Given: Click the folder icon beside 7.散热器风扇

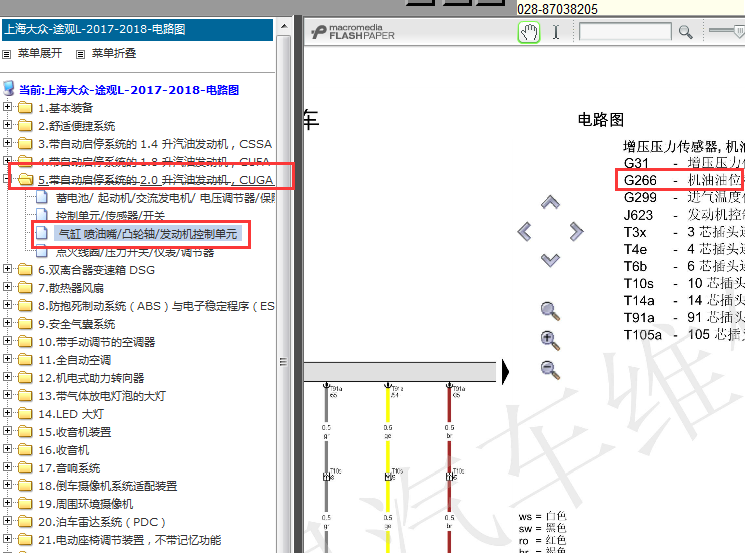Looking at the screenshot, I should pyautogui.click(x=25, y=287).
